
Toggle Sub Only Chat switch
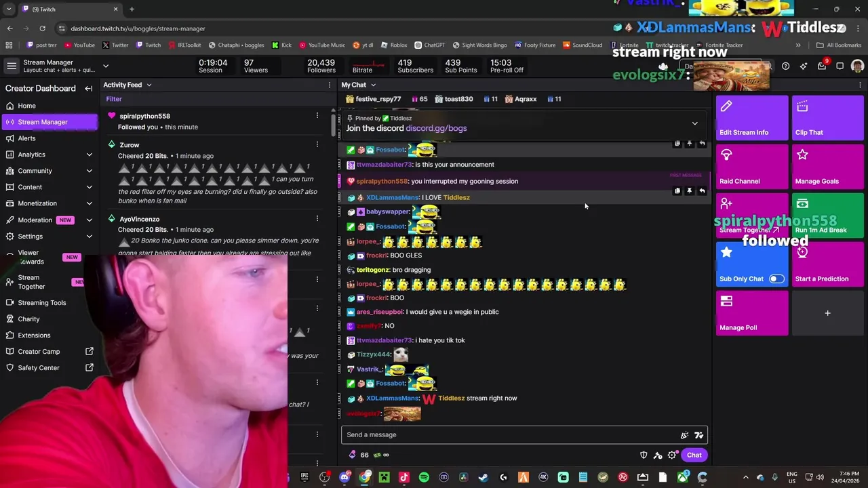pyautogui.click(x=776, y=279)
